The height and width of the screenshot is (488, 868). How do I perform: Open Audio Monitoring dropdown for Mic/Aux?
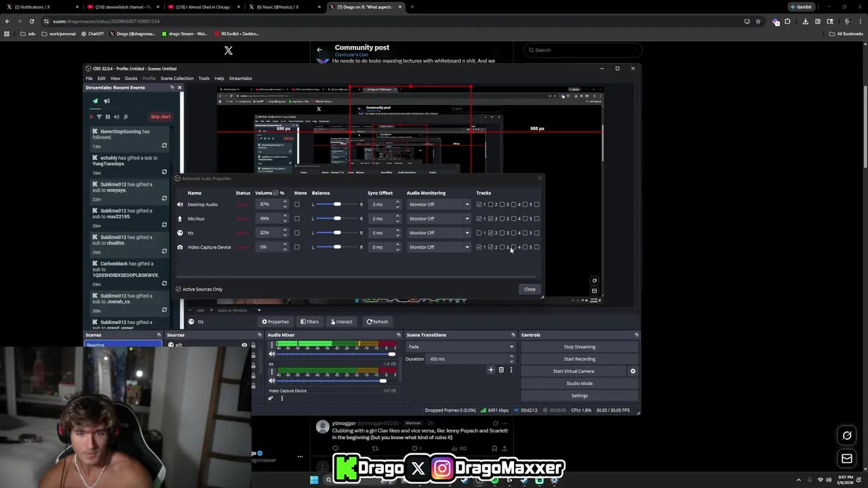click(x=438, y=218)
